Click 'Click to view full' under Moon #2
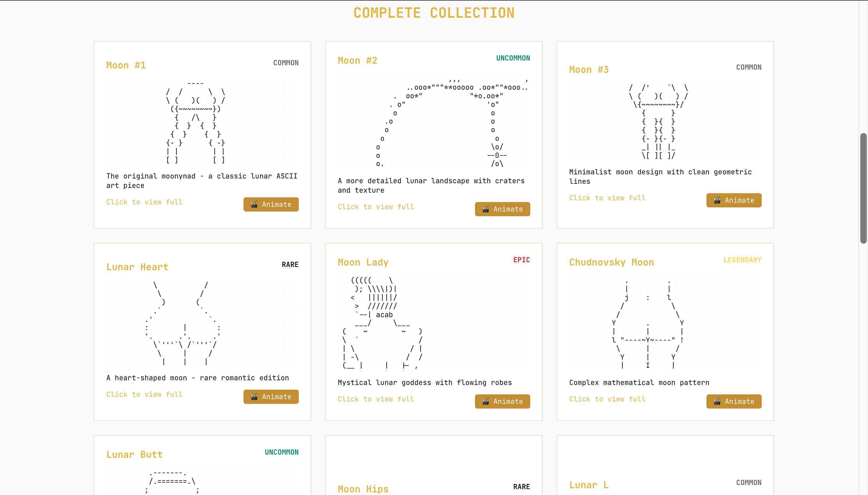The height and width of the screenshot is (495, 868). coord(376,207)
